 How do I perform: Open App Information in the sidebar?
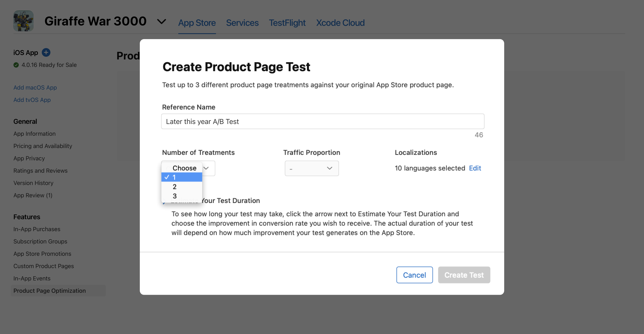(34, 134)
